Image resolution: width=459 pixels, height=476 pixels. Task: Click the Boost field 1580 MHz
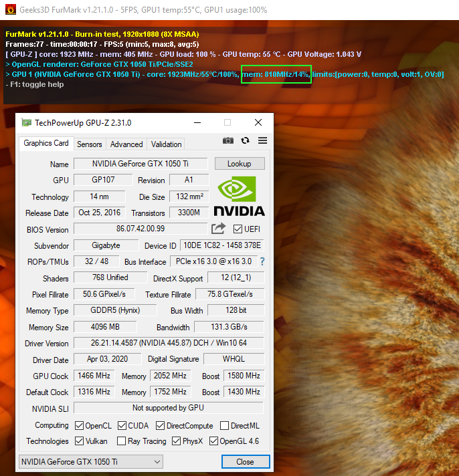click(x=244, y=376)
